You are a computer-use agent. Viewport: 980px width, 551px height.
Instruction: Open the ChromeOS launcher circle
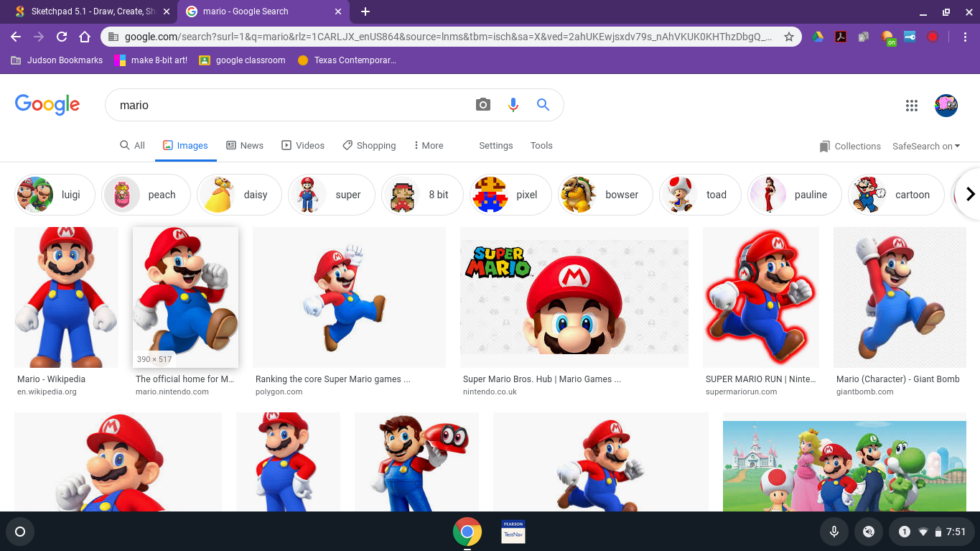pyautogui.click(x=20, y=532)
